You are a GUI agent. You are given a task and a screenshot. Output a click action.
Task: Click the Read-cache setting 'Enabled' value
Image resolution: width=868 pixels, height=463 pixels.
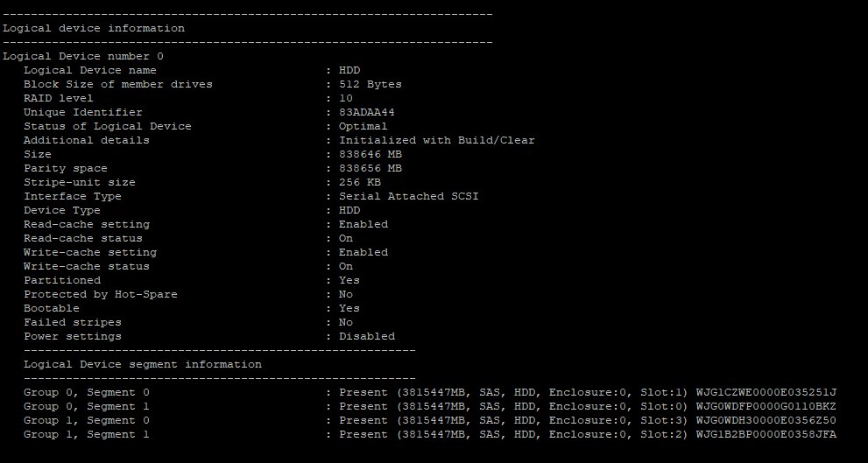point(363,224)
